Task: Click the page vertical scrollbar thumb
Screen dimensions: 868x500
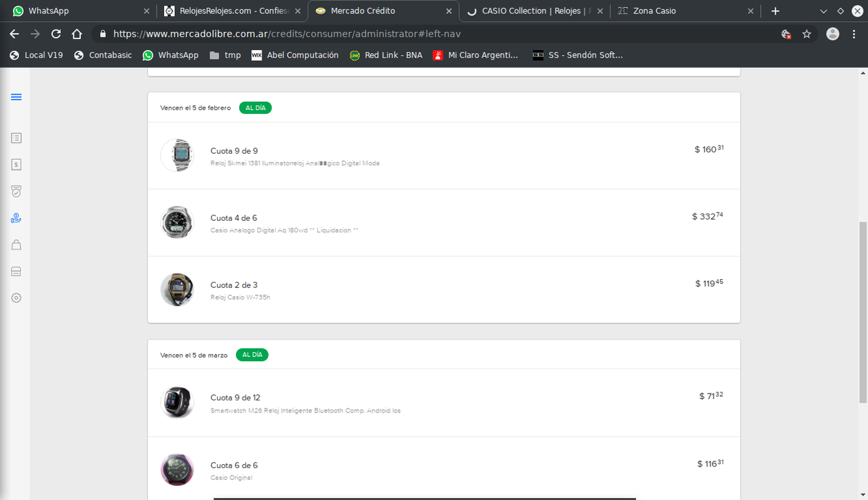Action: pos(863,312)
